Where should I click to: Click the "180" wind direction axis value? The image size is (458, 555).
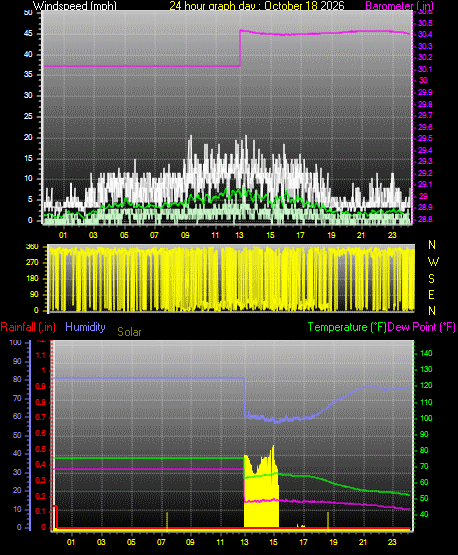(x=32, y=279)
